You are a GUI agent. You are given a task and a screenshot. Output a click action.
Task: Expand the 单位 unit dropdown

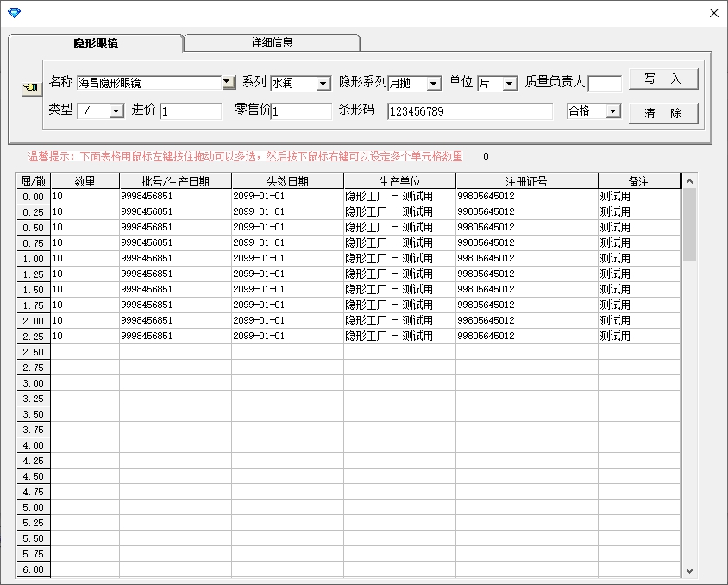[x=509, y=84]
